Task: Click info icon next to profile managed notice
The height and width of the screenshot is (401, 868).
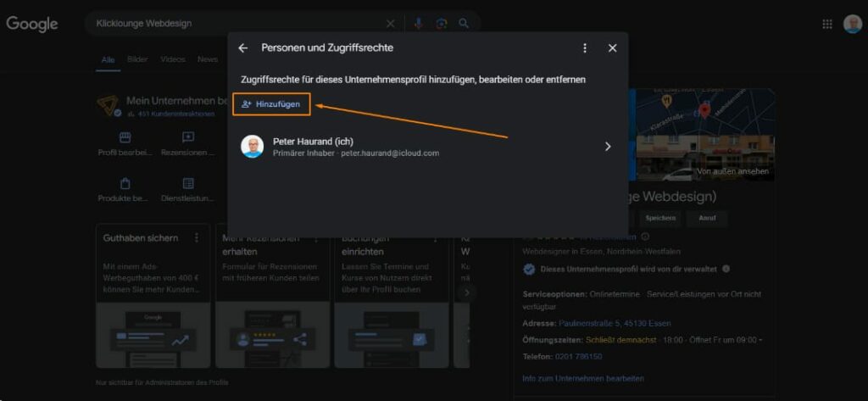Action: (726, 269)
